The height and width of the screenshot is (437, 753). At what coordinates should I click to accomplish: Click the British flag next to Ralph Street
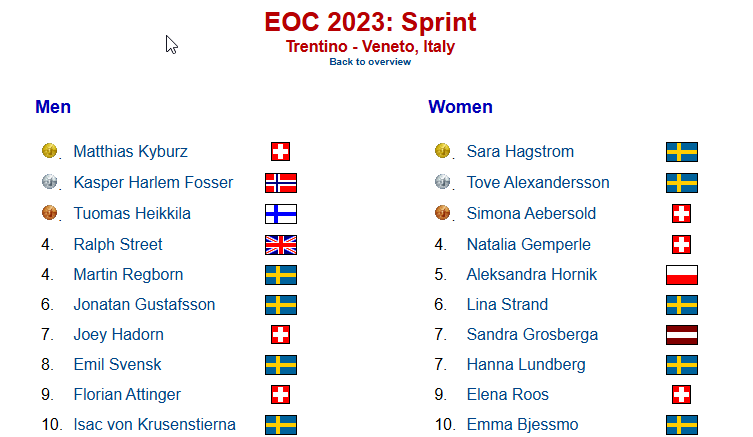click(x=281, y=245)
